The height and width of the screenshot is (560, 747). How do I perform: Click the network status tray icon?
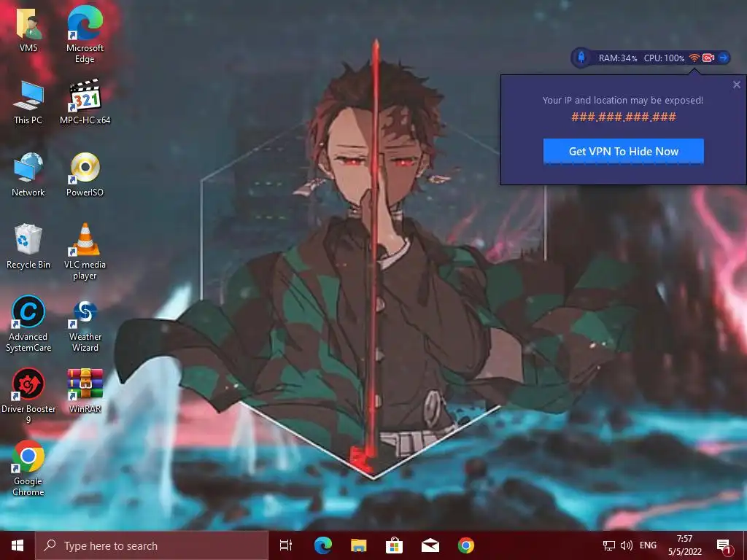(608, 545)
